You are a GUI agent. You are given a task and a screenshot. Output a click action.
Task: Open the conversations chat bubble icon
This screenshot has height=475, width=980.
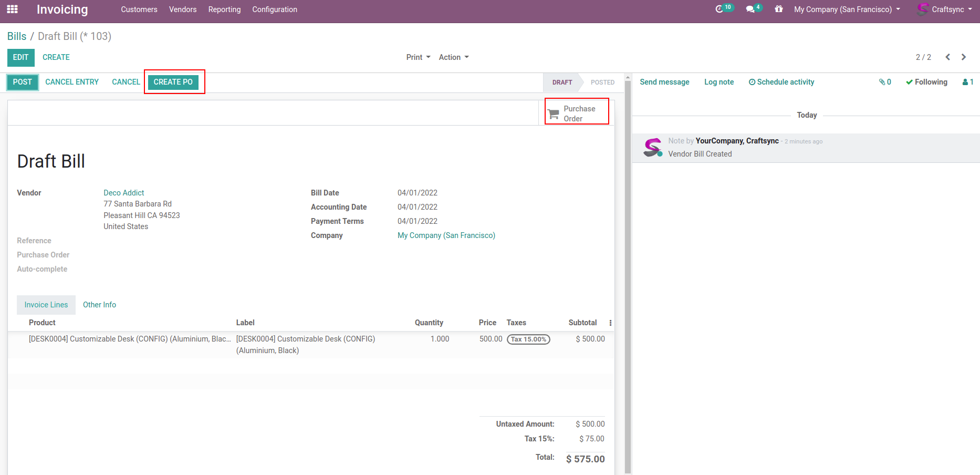pyautogui.click(x=750, y=9)
